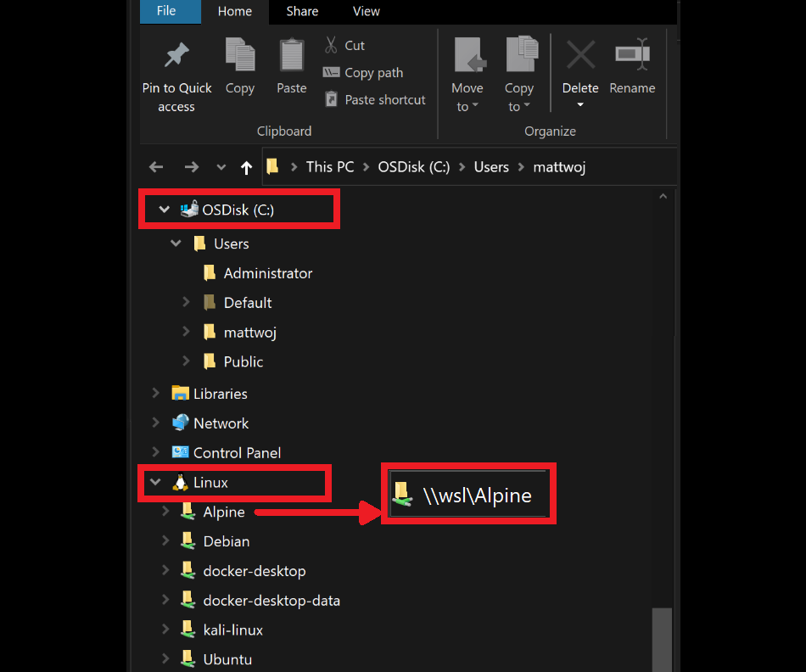Click the Copy to icon in Organize
The width and height of the screenshot is (806, 672).
(521, 54)
